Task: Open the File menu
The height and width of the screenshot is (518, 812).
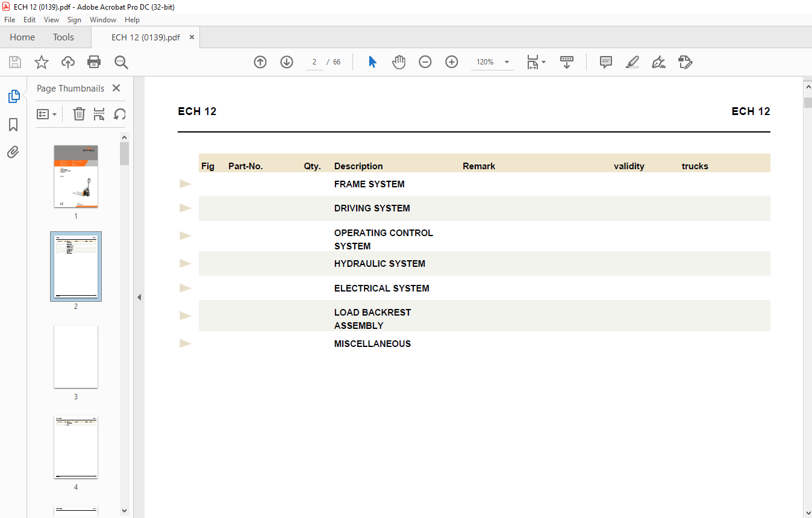Action: [x=10, y=20]
